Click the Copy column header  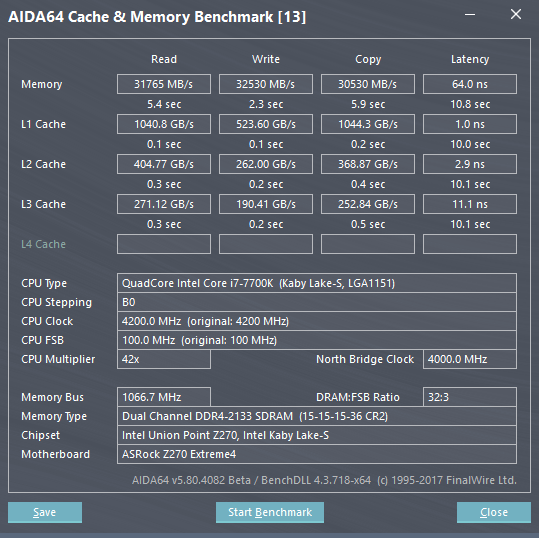click(368, 59)
